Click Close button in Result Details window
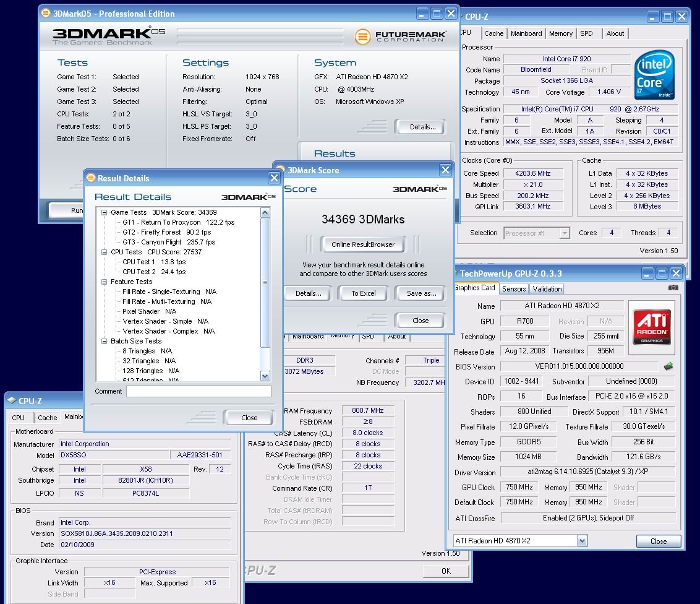The height and width of the screenshot is (604, 700). pyautogui.click(x=249, y=418)
